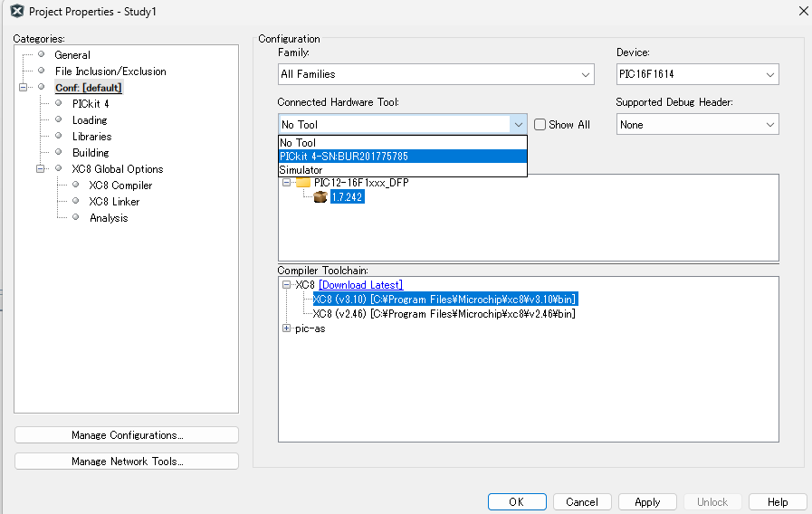Select No Tool option in dropdown list
This screenshot has height=514, width=812.
[298, 143]
